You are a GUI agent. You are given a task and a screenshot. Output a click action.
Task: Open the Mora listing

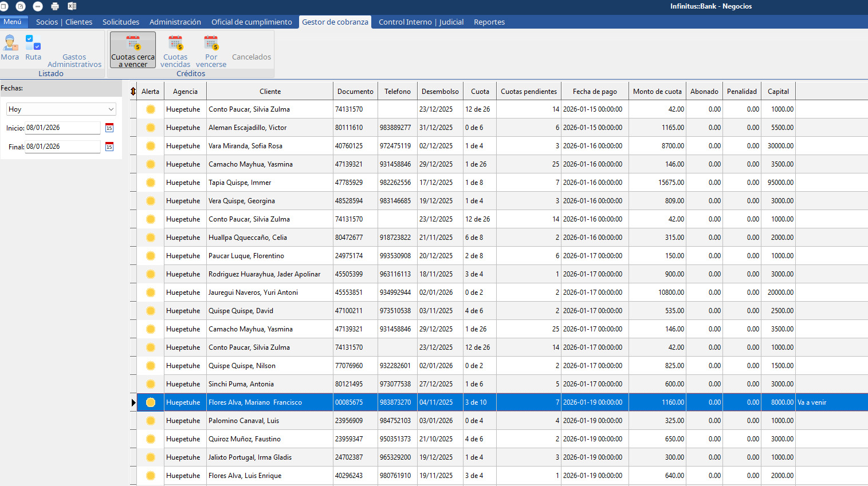pyautogui.click(x=10, y=48)
